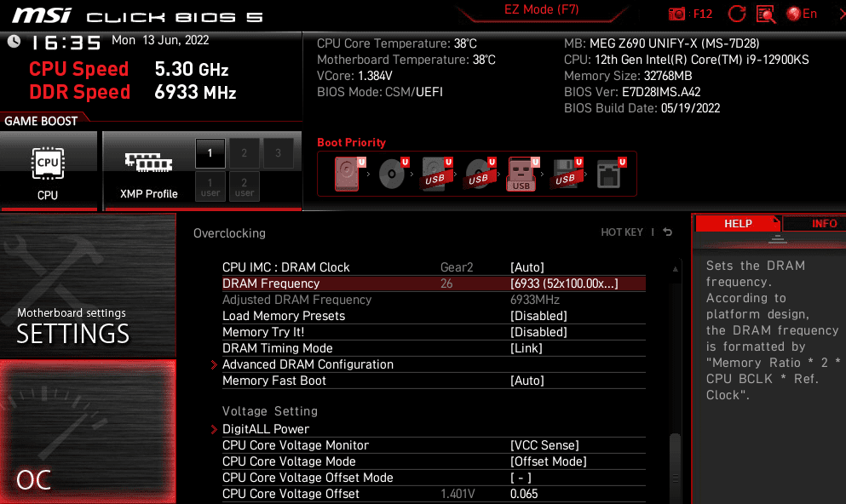Click the Gear2 text in DRAM Clock row
Screen dimensions: 846x504
point(457,267)
